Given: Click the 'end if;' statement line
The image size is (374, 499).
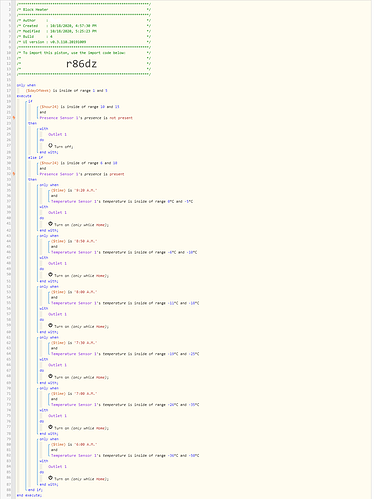Looking at the screenshot, I should [35, 490].
